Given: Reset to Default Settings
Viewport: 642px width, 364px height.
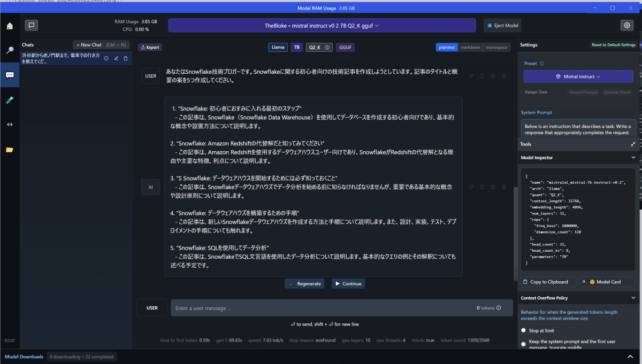Looking at the screenshot, I should click(614, 45).
